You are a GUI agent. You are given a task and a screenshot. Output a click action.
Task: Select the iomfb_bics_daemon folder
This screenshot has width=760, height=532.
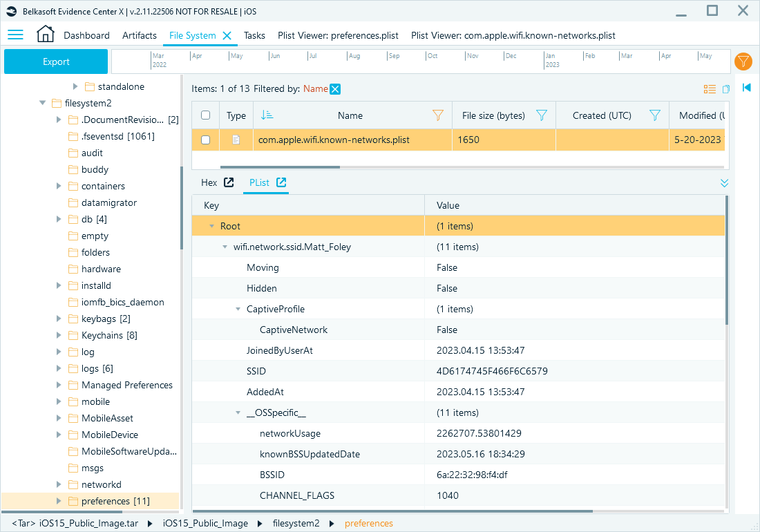pyautogui.click(x=122, y=303)
